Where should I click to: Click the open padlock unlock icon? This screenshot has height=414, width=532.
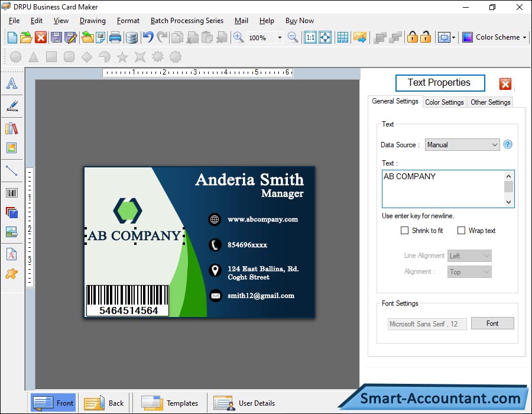click(426, 37)
